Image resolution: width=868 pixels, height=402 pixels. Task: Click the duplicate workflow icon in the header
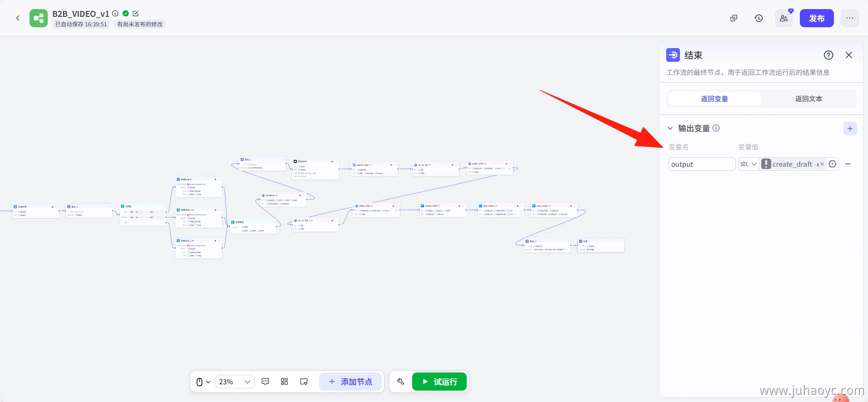tap(733, 18)
